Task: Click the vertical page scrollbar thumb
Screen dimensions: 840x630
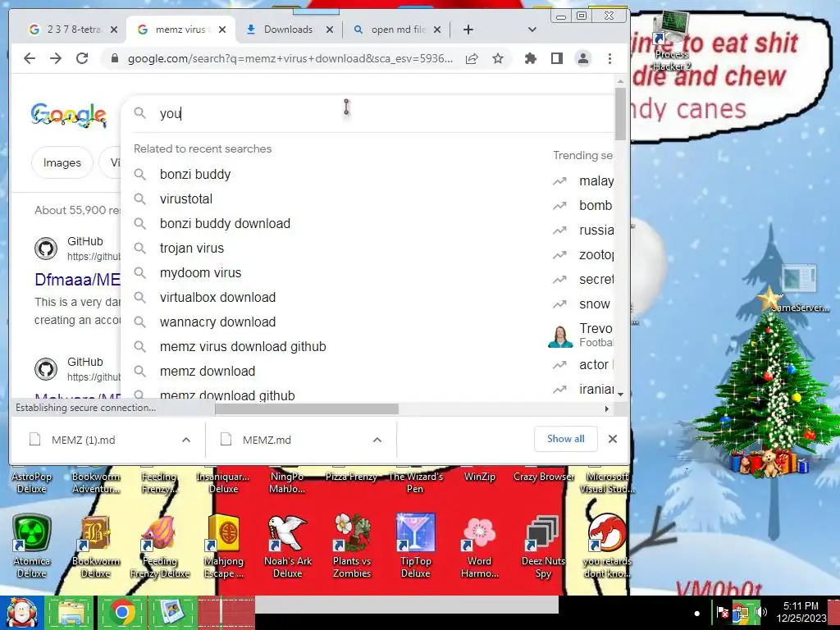Action: point(620,112)
